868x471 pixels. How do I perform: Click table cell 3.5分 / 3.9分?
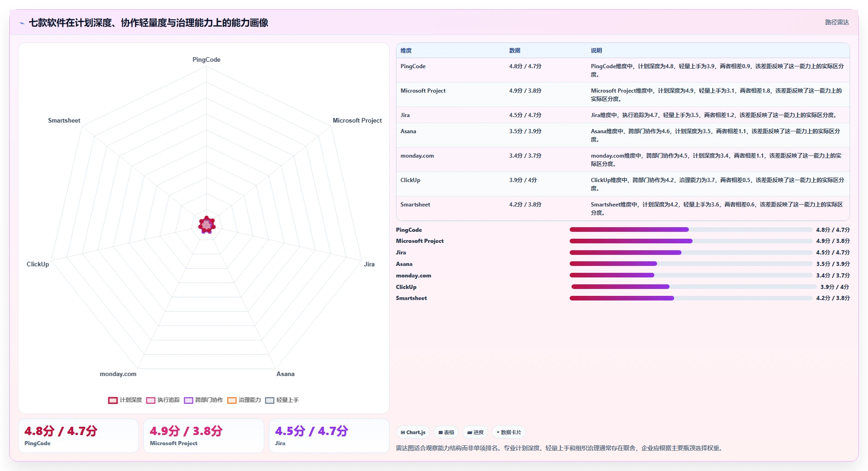(x=525, y=131)
